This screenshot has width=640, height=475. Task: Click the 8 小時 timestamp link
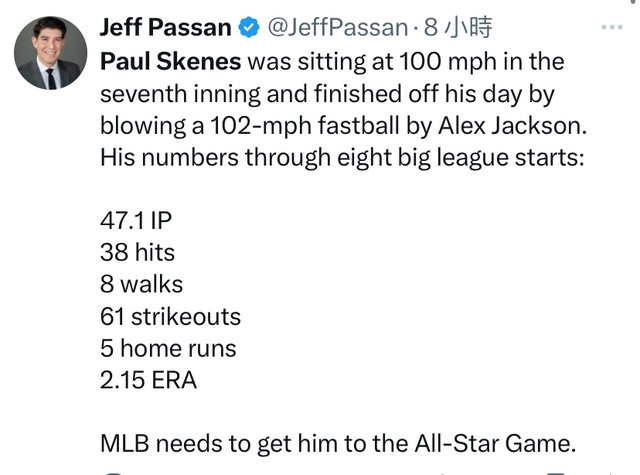click(458, 28)
